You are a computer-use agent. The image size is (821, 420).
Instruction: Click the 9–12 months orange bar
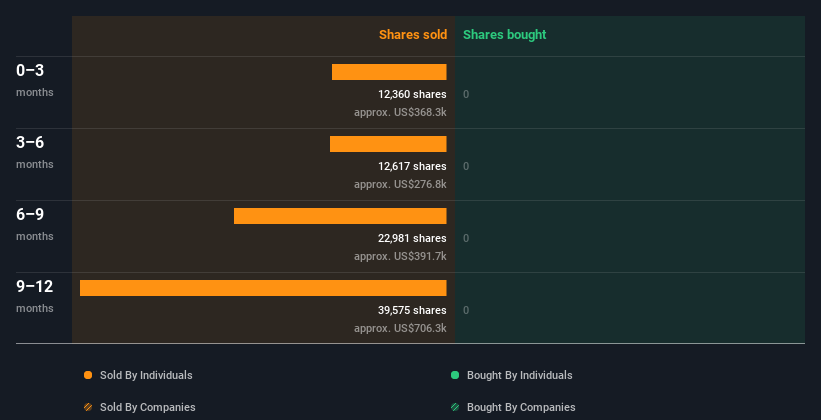click(263, 288)
